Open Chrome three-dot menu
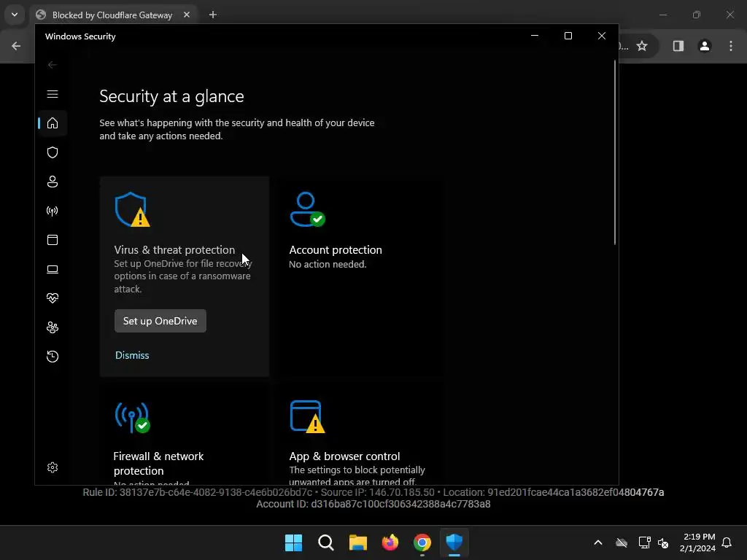This screenshot has width=747, height=560. (x=731, y=46)
